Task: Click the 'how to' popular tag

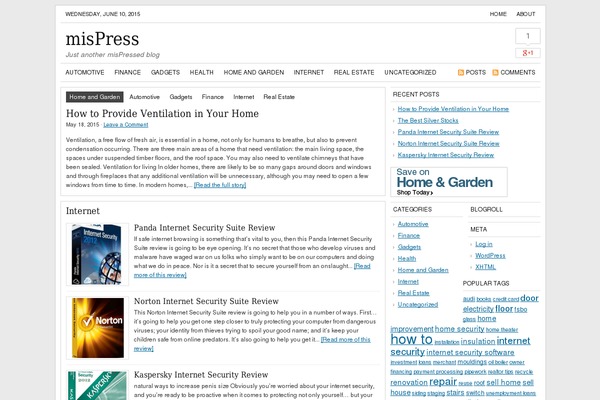Action: point(411,339)
